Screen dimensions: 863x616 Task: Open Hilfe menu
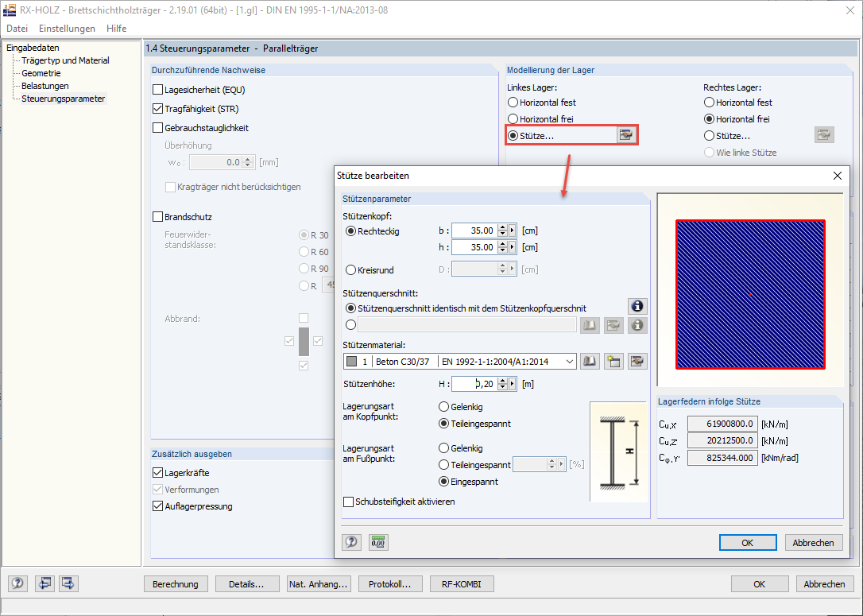click(117, 29)
